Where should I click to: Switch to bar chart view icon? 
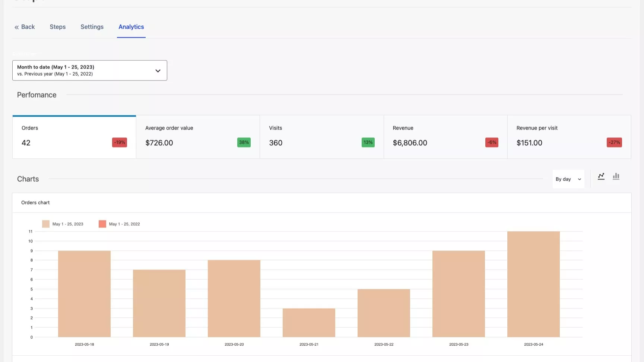[x=616, y=177]
